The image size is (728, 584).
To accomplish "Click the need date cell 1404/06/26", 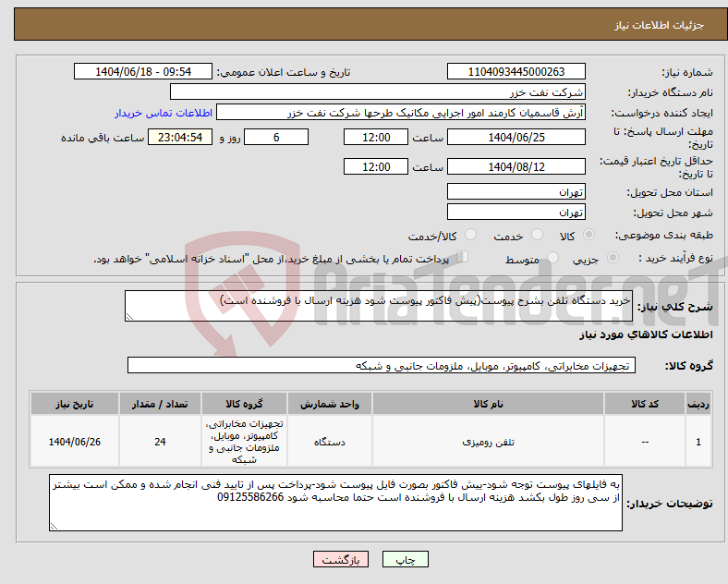I will tap(75, 442).
